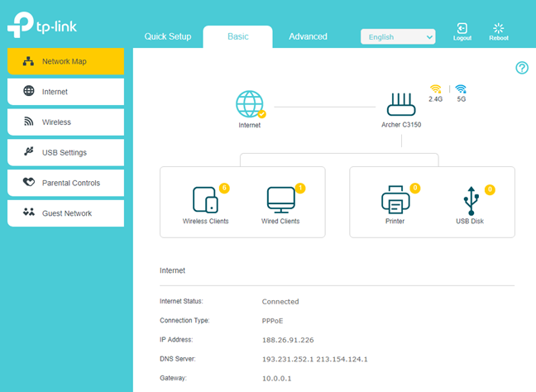This screenshot has width=536, height=392.
Task: Click the Internet Status label
Action: (181, 301)
